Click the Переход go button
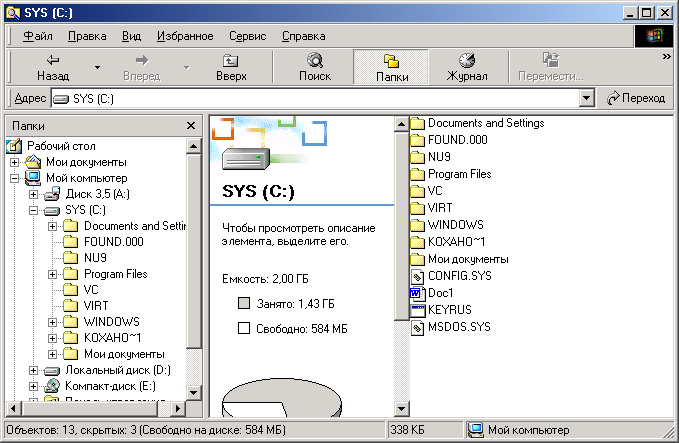This screenshot has height=443, width=679. pos(636,98)
